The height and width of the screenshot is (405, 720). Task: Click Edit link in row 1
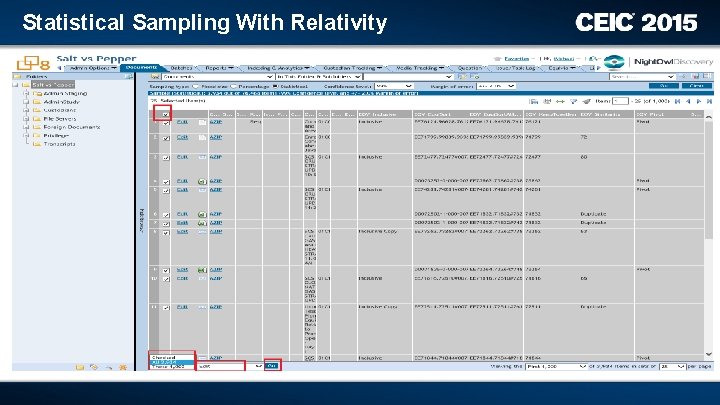[x=182, y=122]
